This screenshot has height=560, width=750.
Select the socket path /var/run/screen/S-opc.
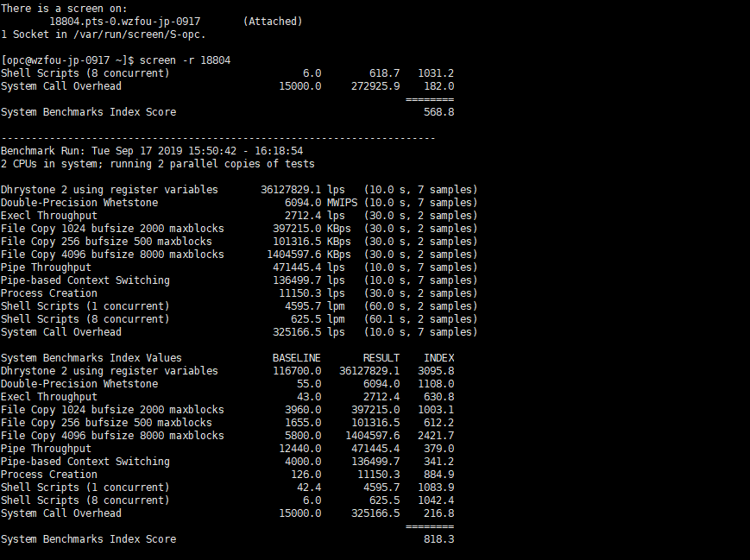click(x=137, y=35)
